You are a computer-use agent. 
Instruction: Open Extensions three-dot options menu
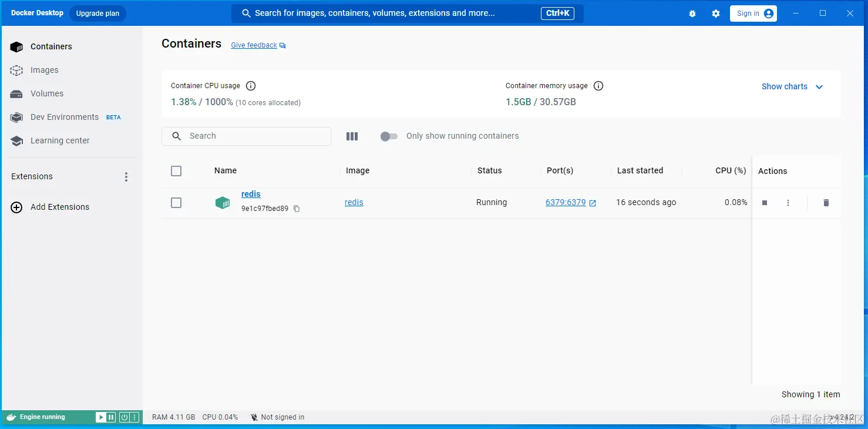coord(126,177)
